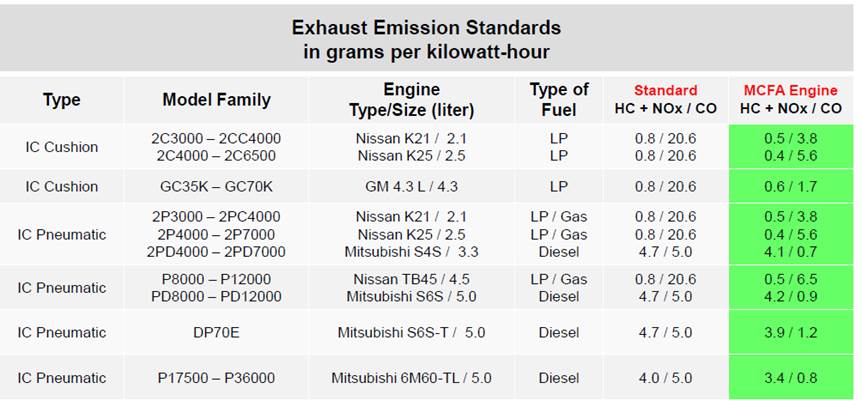Screen dimensions: 862x413
Task: Select the P17500 – P36000 model cell
Action: 216,378
